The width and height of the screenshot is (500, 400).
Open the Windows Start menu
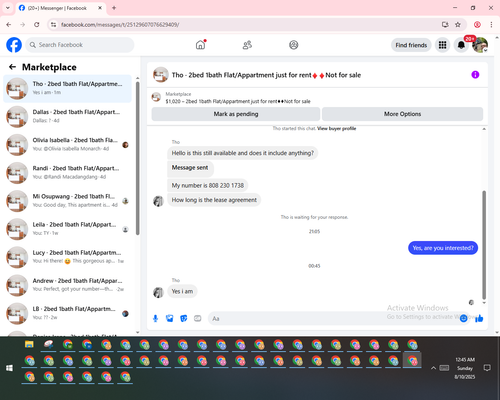coord(9,368)
